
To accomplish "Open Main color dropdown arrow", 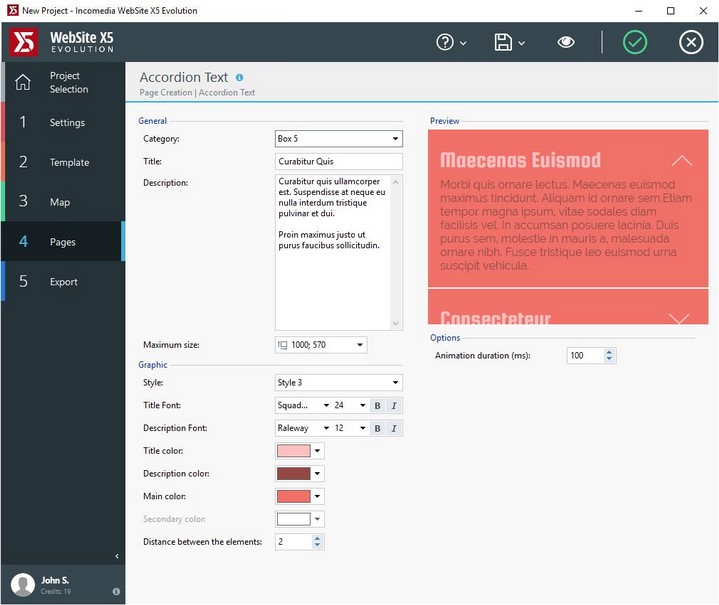I will point(317,496).
